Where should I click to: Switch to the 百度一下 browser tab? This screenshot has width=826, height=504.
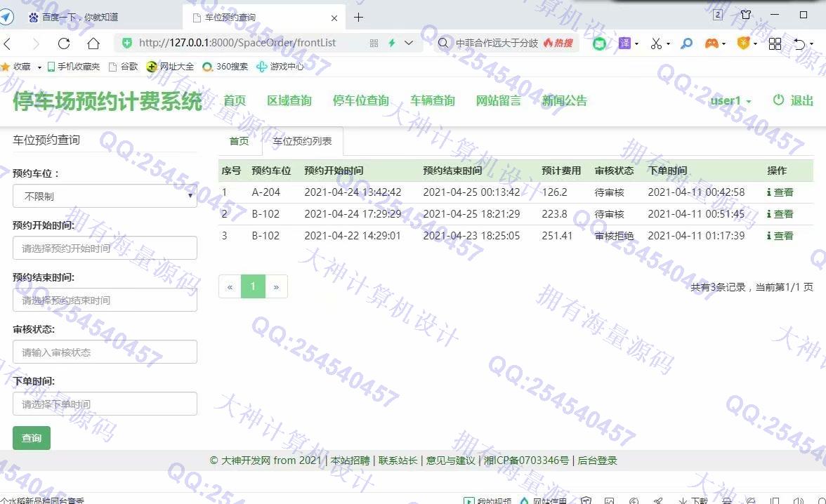click(79, 18)
